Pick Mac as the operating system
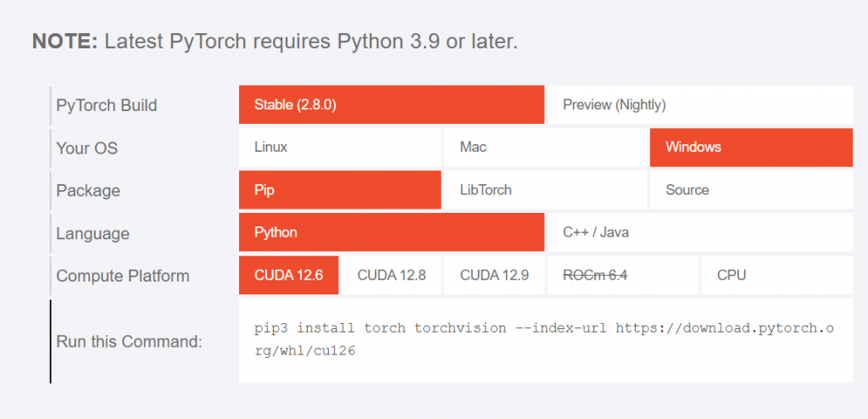Image resolution: width=868 pixels, height=419 pixels. 544,148
